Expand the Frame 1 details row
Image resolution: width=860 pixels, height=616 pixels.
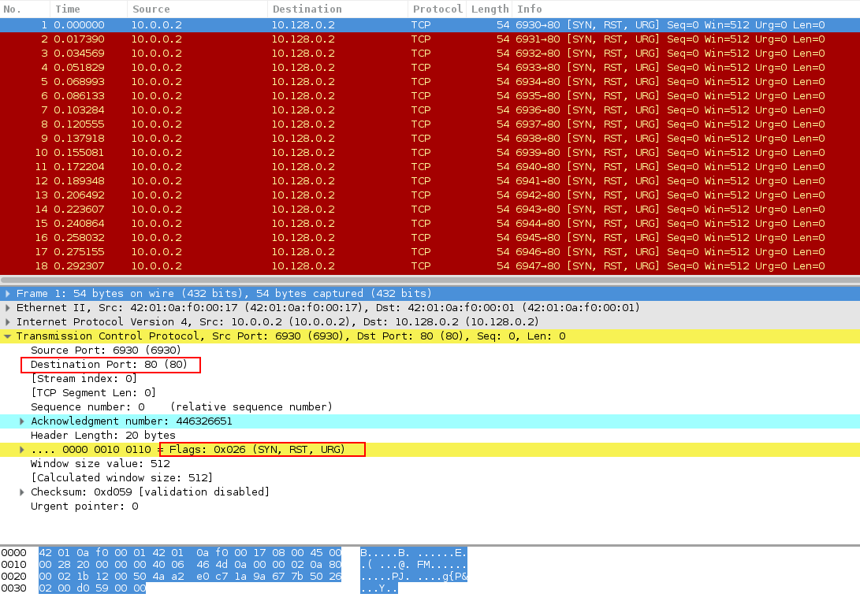pyautogui.click(x=8, y=294)
